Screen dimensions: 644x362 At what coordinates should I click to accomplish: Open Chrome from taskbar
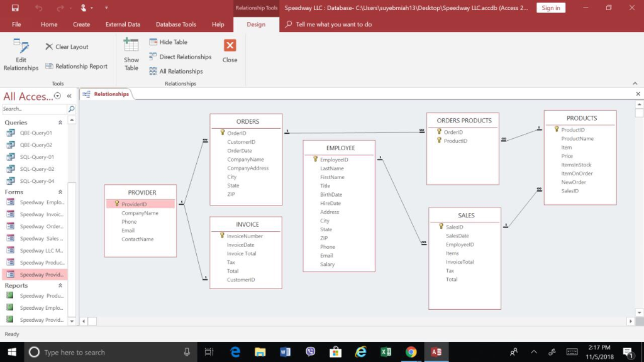tap(411, 352)
